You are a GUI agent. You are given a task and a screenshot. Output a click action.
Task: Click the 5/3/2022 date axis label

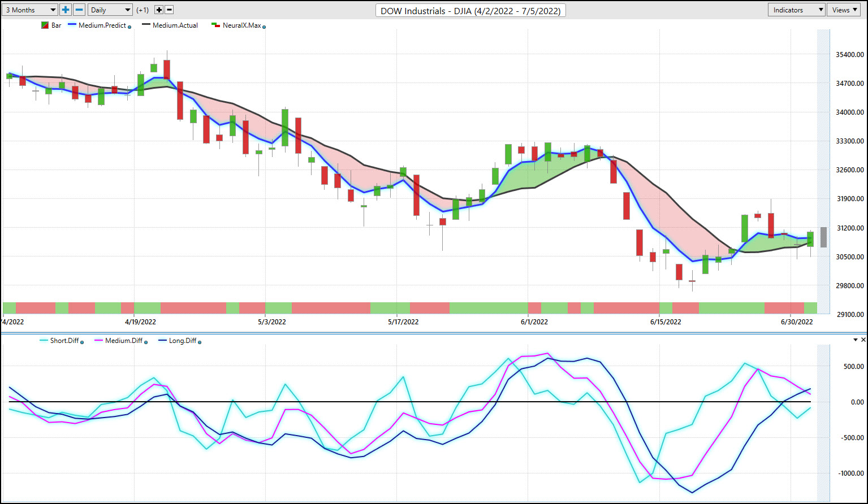[x=272, y=322]
